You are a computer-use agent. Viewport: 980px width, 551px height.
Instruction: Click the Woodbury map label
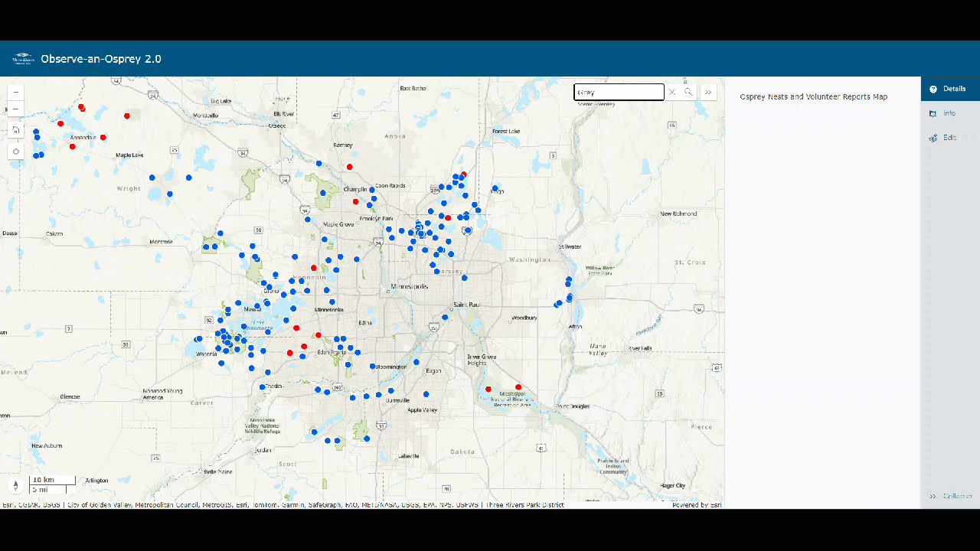pyautogui.click(x=524, y=317)
